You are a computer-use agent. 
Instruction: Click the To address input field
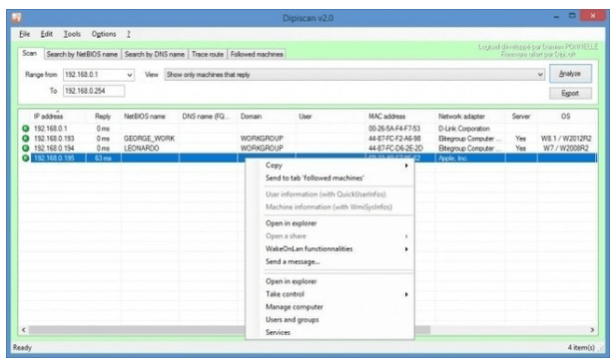coord(94,91)
